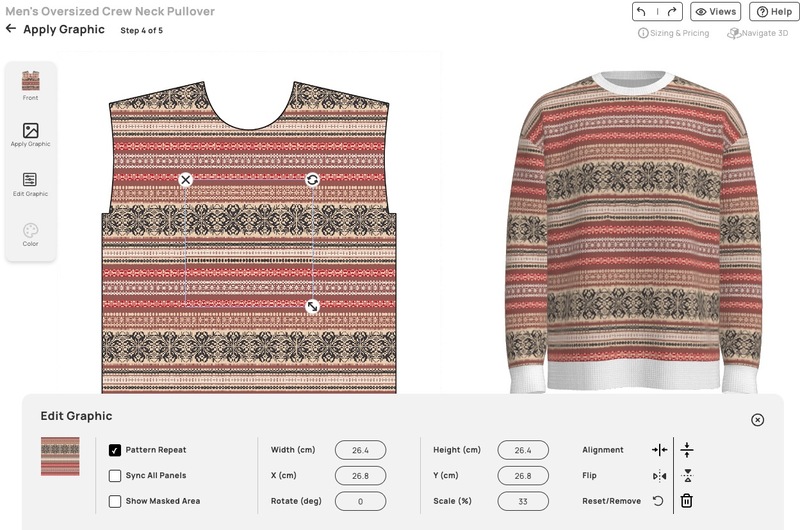Flip the graphic horizontally
800x530 pixels.
660,476
